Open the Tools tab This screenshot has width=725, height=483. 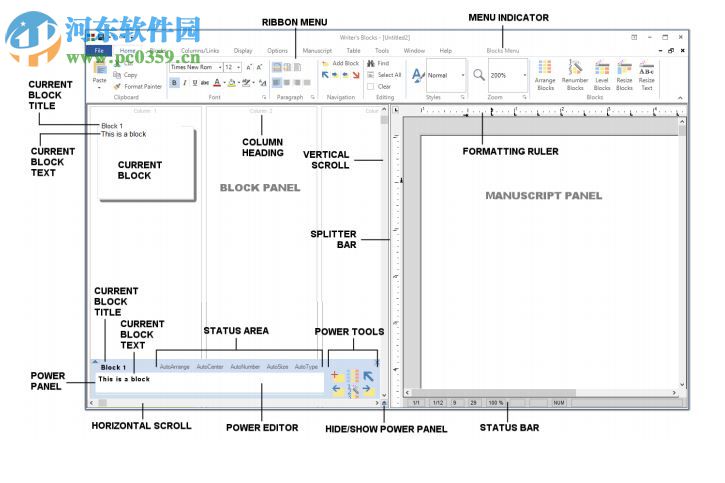tap(382, 50)
